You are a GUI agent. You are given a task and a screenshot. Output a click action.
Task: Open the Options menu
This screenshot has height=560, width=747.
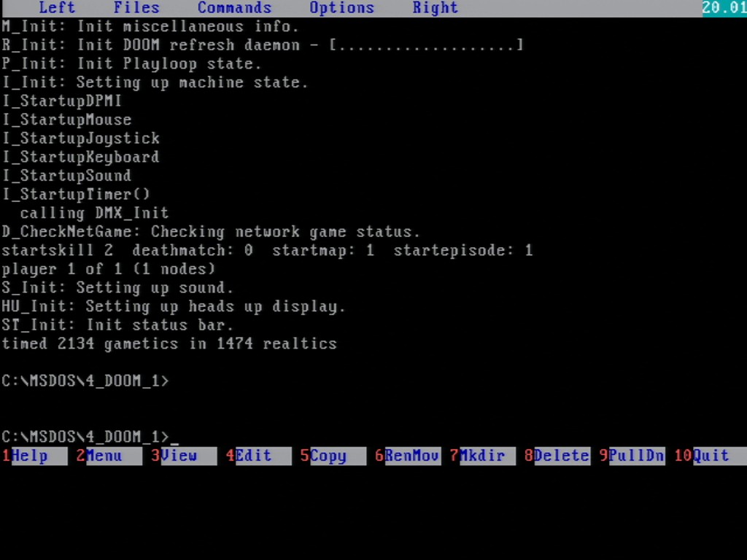tap(341, 7)
